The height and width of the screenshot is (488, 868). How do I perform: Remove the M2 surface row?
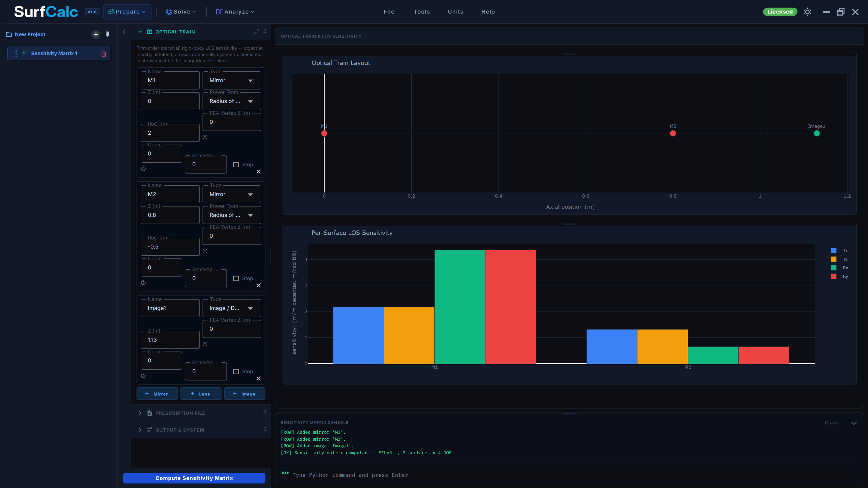[259, 285]
